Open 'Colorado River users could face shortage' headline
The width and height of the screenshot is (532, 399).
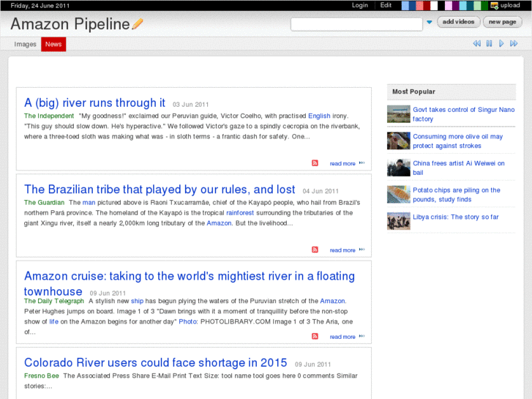point(155,362)
